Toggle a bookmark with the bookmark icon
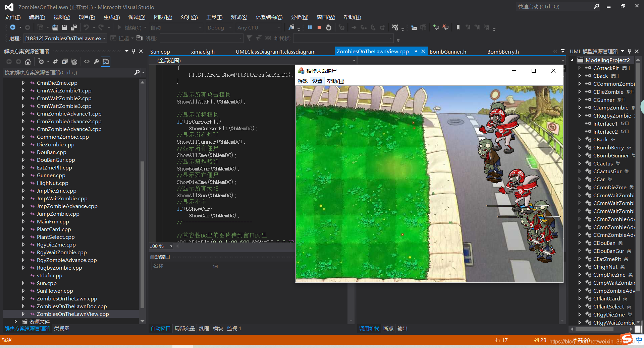 tap(458, 27)
